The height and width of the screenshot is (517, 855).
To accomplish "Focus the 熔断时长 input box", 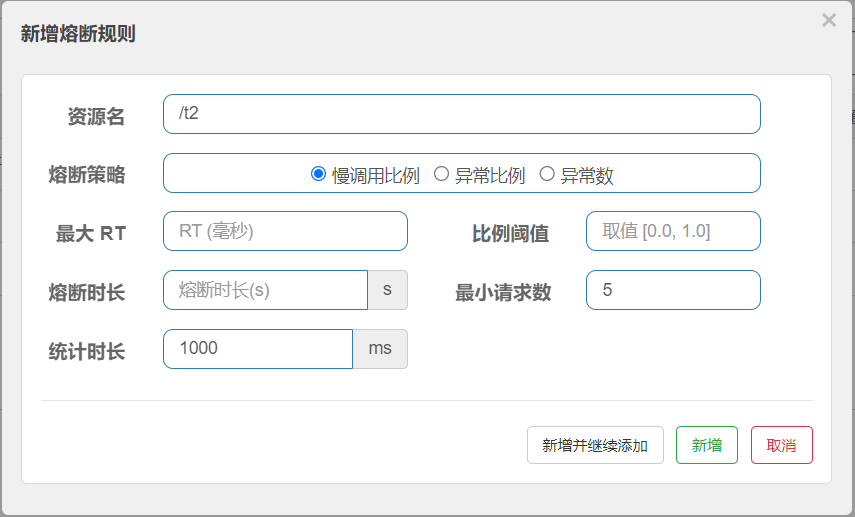I will tap(265, 290).
